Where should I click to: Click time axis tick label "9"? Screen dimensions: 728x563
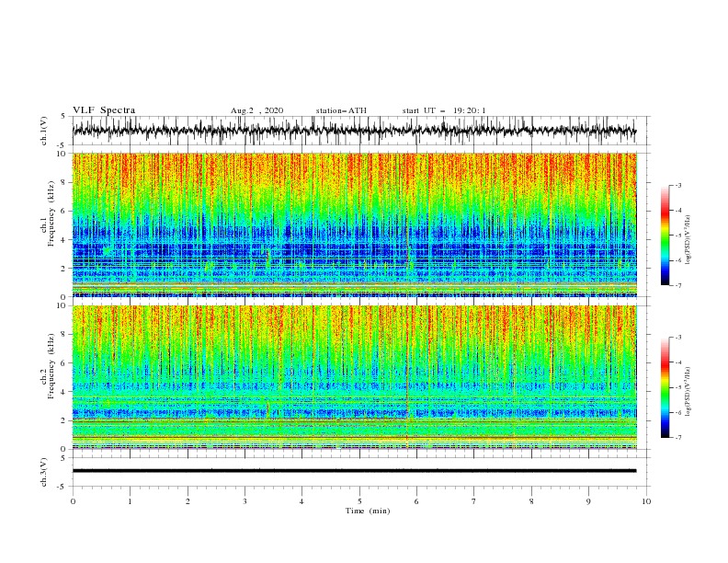click(588, 501)
